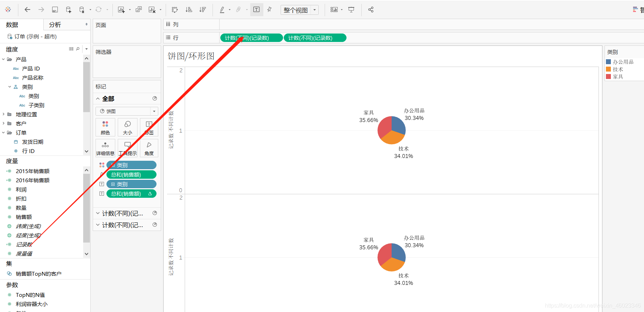Search dimensions with magnifier icon
The height and width of the screenshot is (312, 644).
(78, 49)
